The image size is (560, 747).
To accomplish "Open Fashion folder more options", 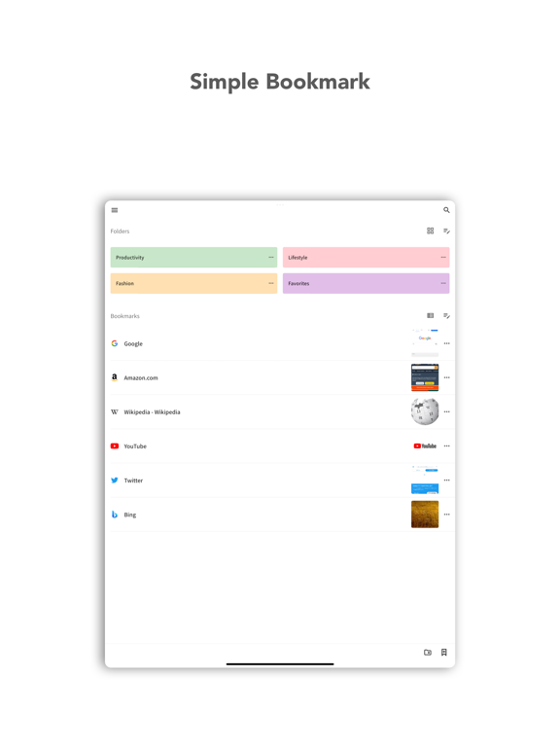I will [x=271, y=283].
